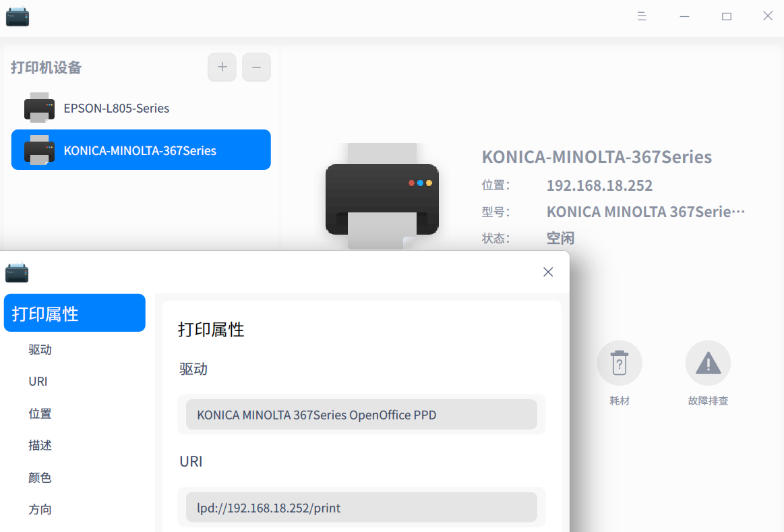This screenshot has height=532, width=784.
Task: Open the supplies (耗材) icon
Action: click(620, 363)
